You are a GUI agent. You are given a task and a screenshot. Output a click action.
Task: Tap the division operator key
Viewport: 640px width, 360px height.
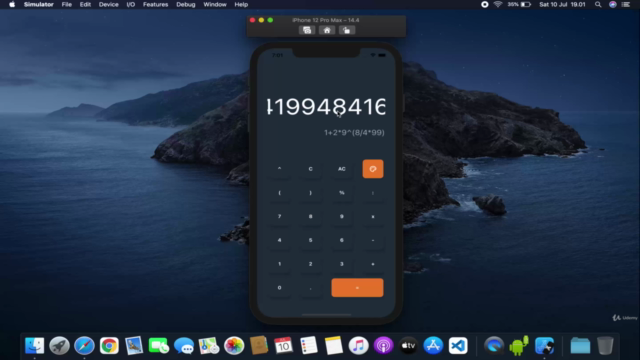pyautogui.click(x=373, y=193)
